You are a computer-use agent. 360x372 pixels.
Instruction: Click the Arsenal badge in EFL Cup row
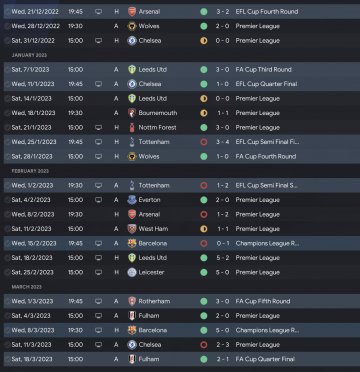pos(132,12)
